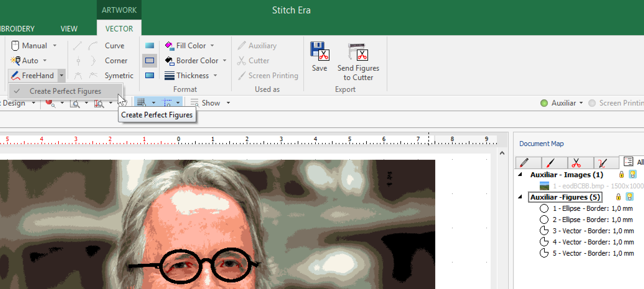Click Send Figures to Cutter icon
This screenshot has height=289, width=644.
(358, 52)
